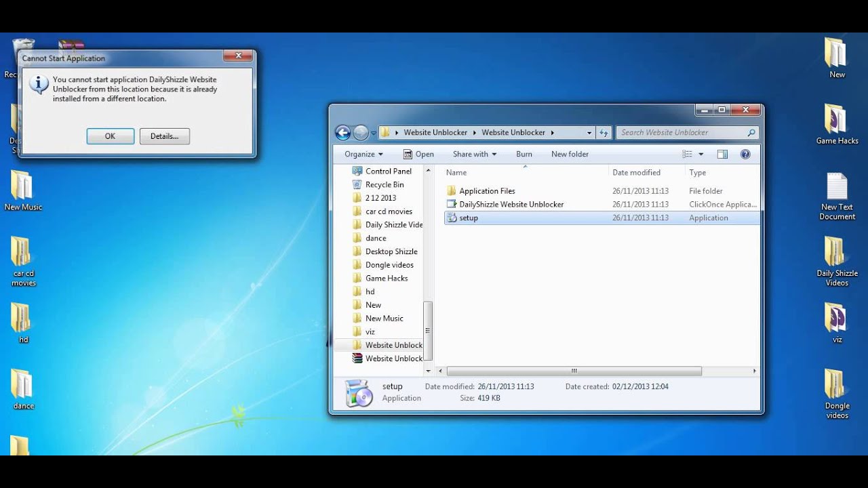868x488 pixels.
Task: Select DailyShizzle Website Unblocker file
Action: (511, 204)
